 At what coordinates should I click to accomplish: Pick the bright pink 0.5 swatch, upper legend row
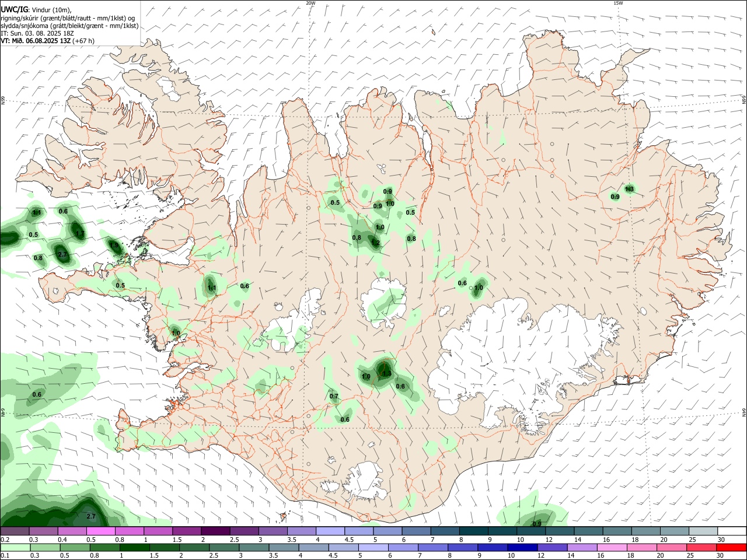101,531
